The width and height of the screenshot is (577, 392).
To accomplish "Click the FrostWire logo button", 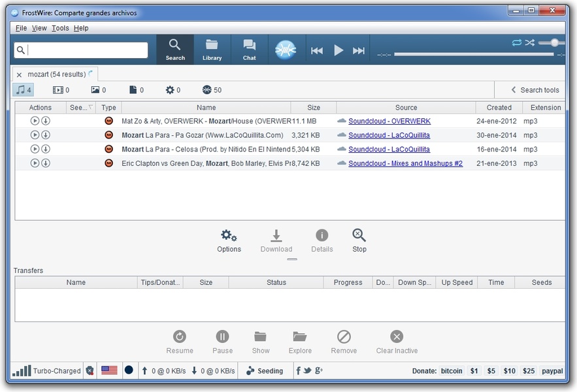I will [x=286, y=50].
